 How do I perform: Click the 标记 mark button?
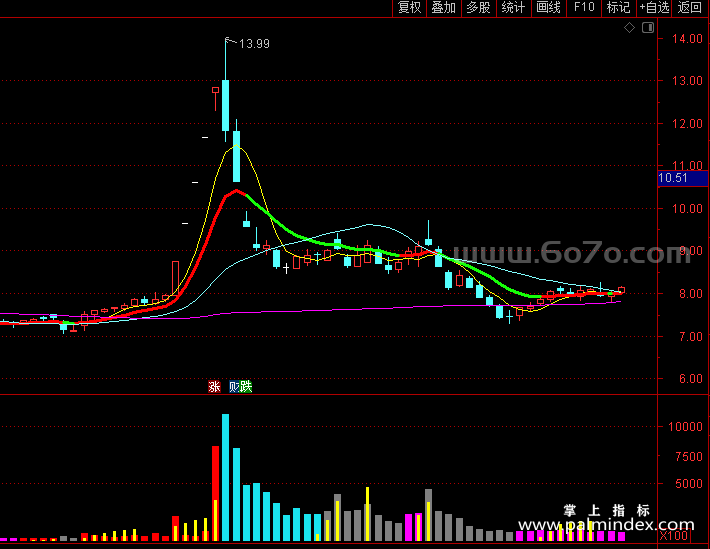click(619, 8)
